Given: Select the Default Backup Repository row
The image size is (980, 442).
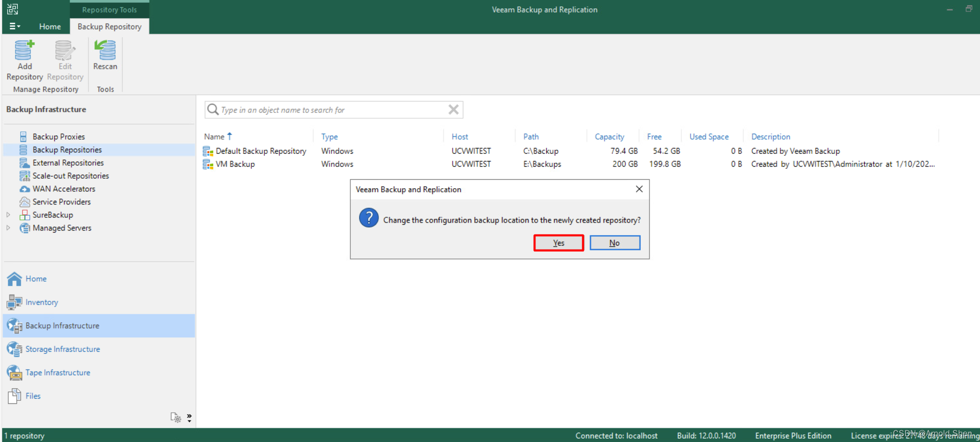Looking at the screenshot, I should pos(569,151).
